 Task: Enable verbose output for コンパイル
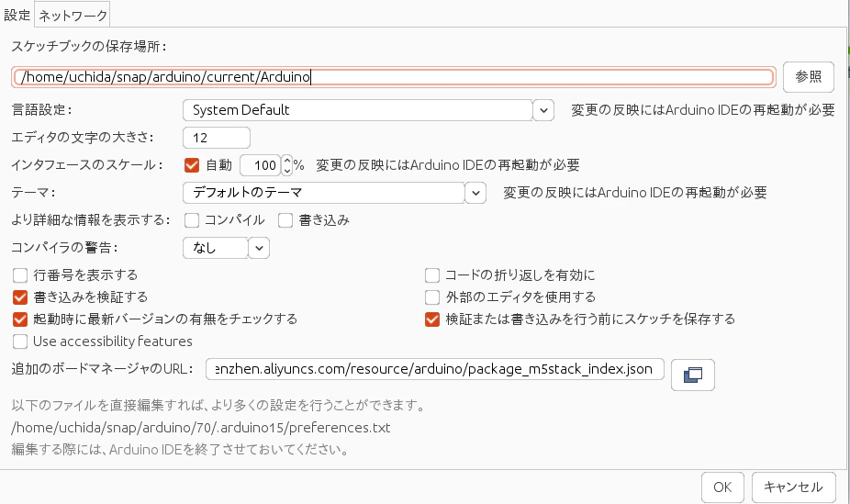pyautogui.click(x=192, y=220)
